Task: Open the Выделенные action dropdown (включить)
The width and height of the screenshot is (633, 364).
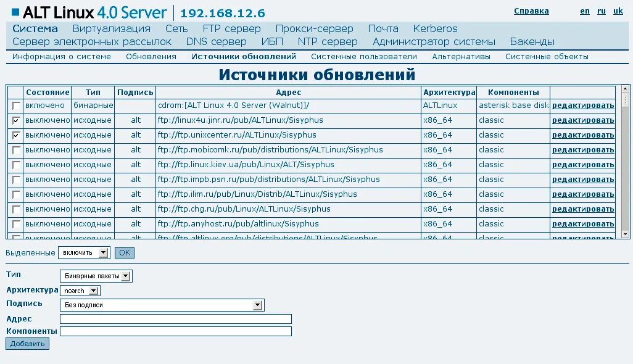Action: [x=84, y=252]
